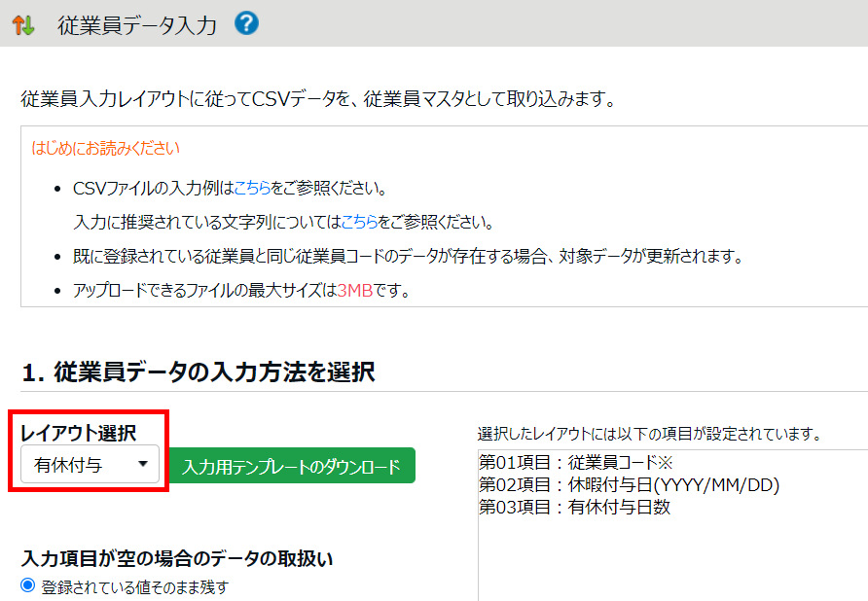Select 第01項目：従業員コード in the item list

[576, 461]
